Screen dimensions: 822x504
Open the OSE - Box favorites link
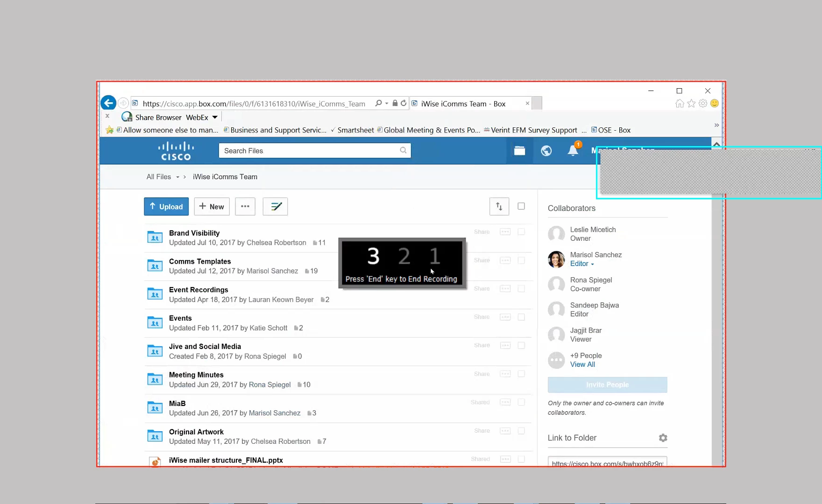click(611, 130)
